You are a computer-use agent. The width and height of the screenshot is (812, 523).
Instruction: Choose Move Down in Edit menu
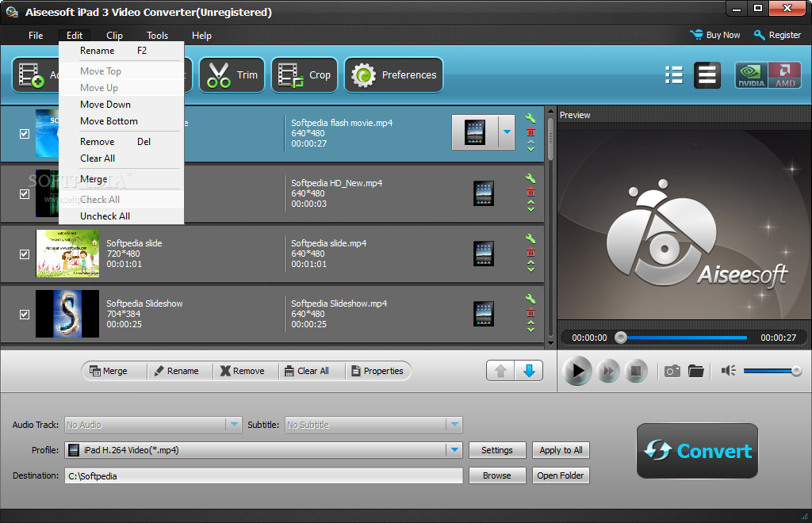tap(121, 105)
